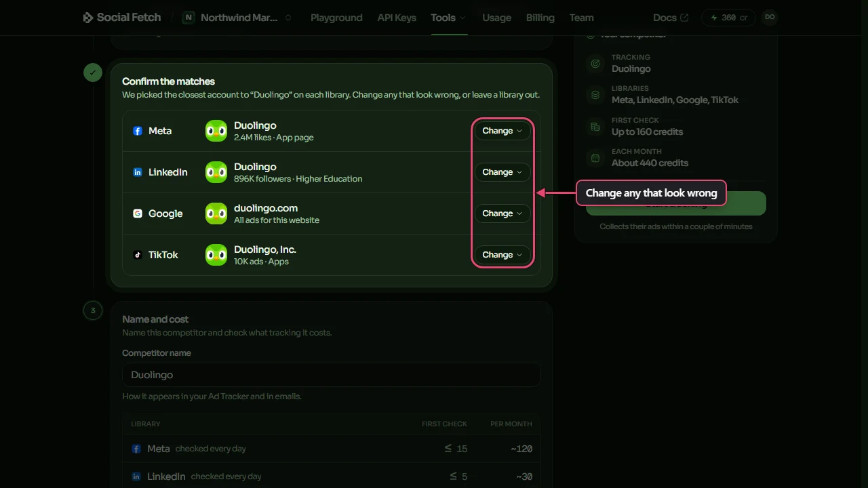Open the Northwind workspace switcher
This screenshot has width=868, height=488.
(x=237, y=18)
